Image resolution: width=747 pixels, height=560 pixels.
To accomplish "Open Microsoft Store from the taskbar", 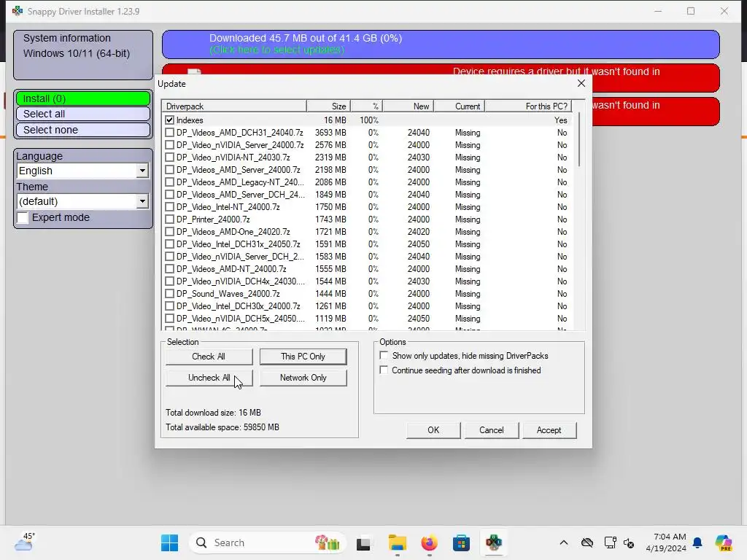I will pos(461,542).
